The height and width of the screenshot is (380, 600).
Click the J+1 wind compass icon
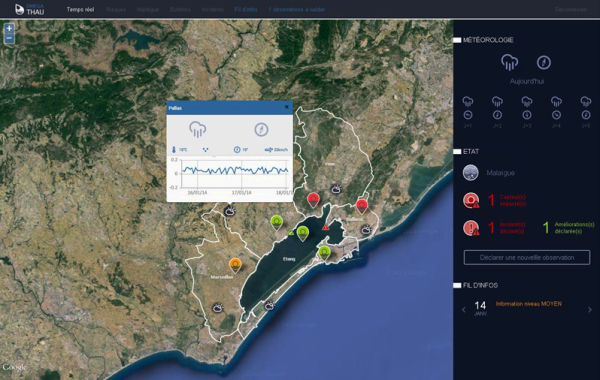click(x=468, y=115)
